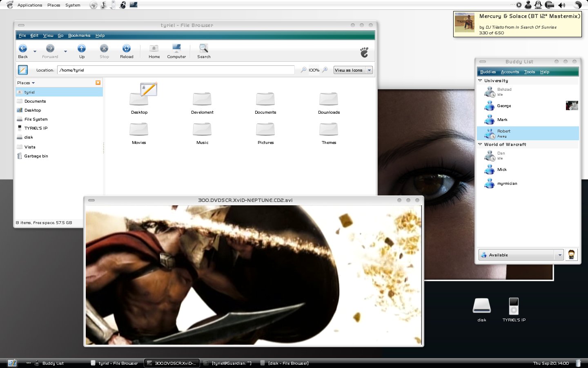Select buddy Mark in Buddy List

tap(528, 119)
